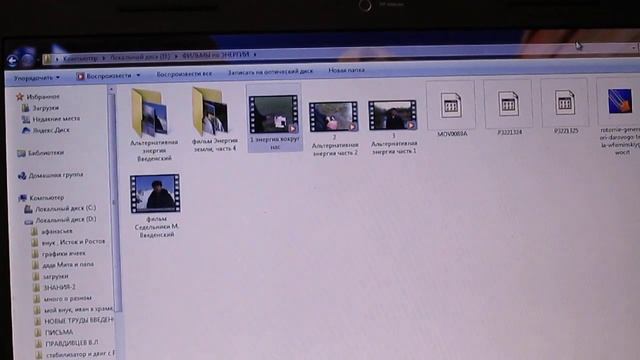Select Локальный диск (D:) in the address path
Viewport: 640px width, 360px height.
click(140, 57)
